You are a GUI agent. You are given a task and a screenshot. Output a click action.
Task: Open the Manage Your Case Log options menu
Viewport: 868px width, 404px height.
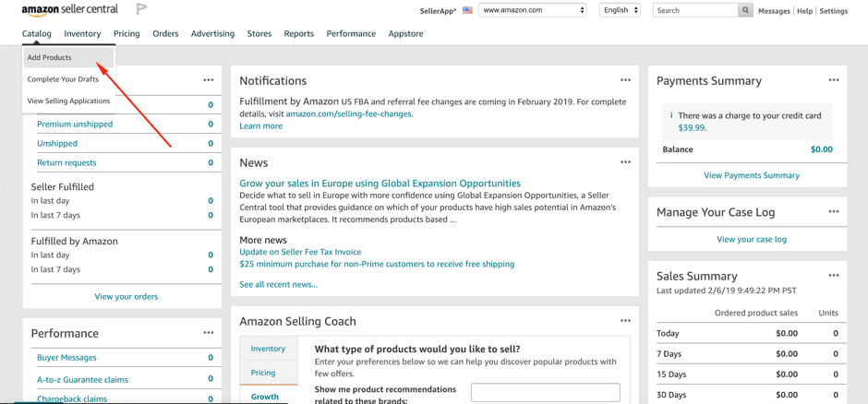point(834,211)
